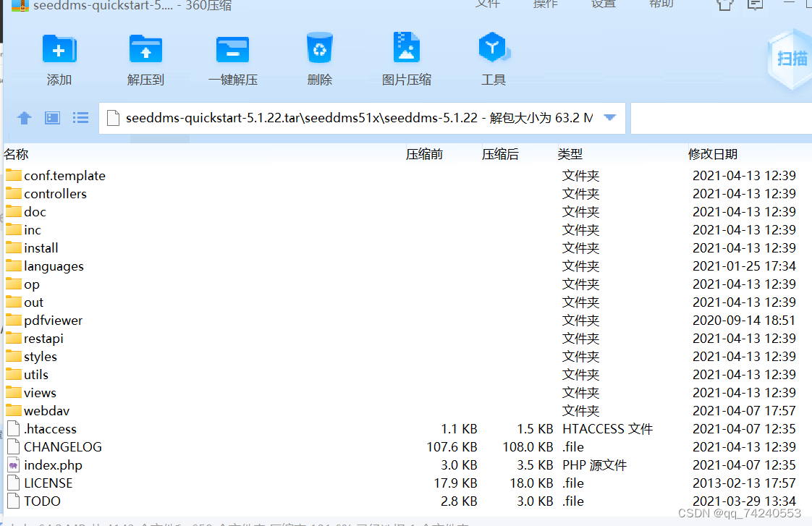812x526 pixels.
Task: Click the 360压缩 app icon in title bar
Action: [x=20, y=5]
